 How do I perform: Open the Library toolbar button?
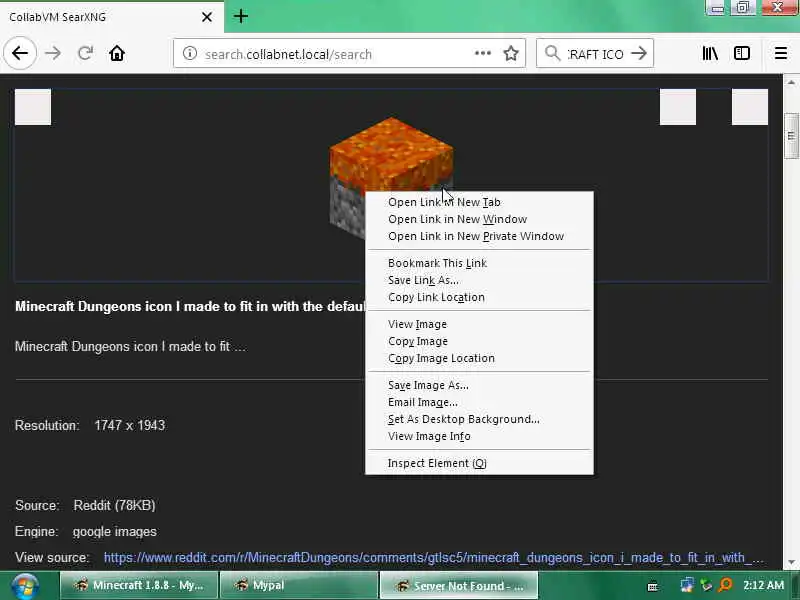pyautogui.click(x=710, y=53)
